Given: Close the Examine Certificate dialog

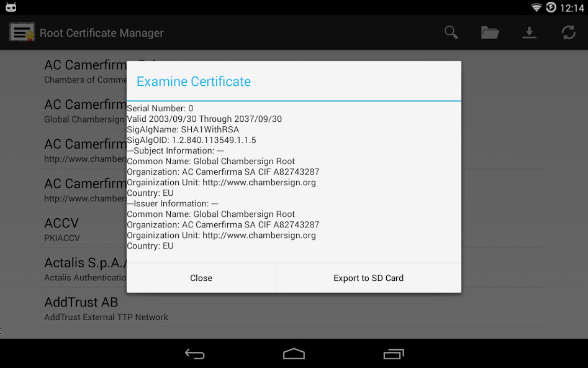Looking at the screenshot, I should pyautogui.click(x=201, y=278).
